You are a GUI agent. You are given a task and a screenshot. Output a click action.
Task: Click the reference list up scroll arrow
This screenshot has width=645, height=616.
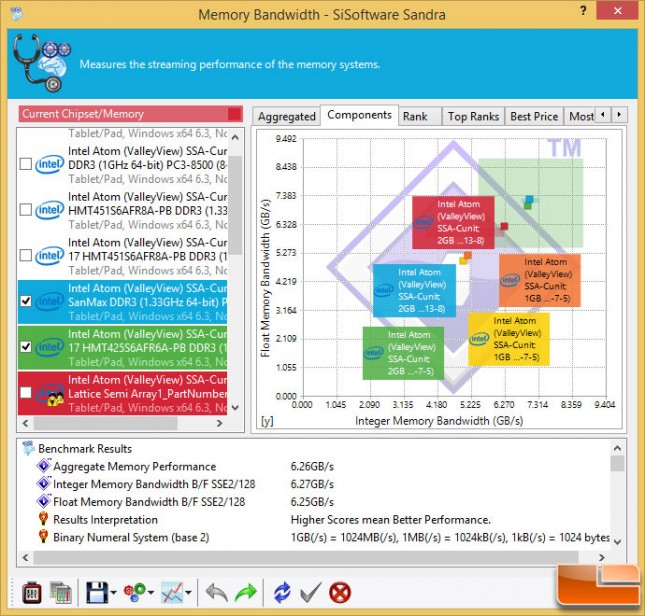tap(235, 137)
